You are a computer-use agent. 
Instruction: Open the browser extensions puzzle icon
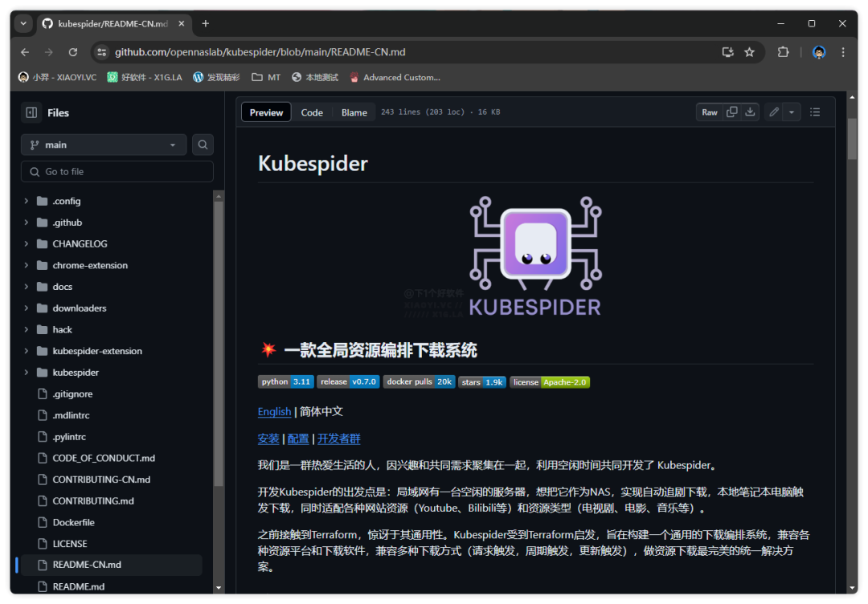(x=783, y=52)
